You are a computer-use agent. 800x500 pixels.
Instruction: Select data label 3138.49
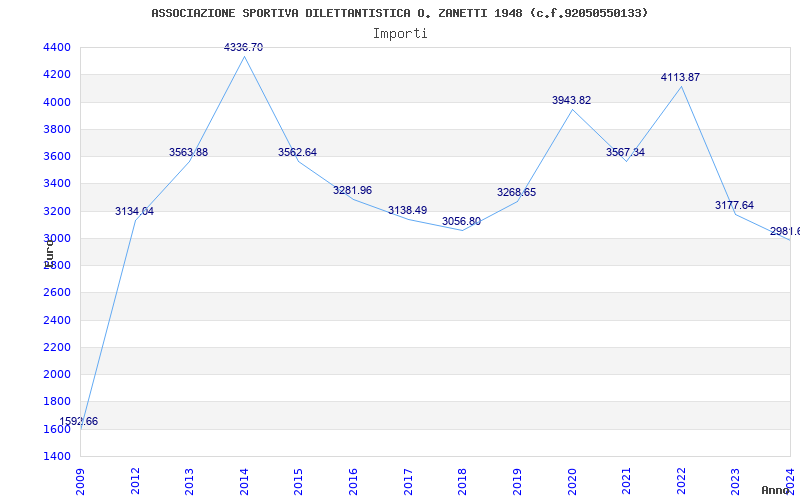(x=407, y=210)
